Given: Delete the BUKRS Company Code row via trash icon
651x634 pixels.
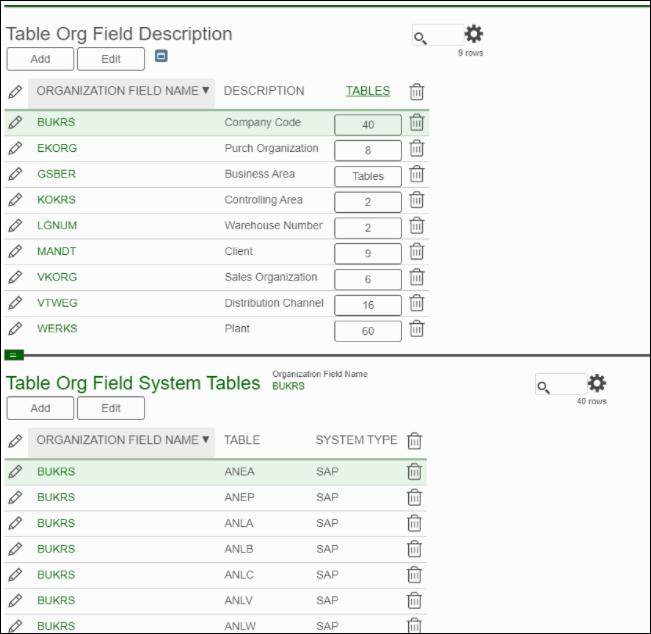Looking at the screenshot, I should click(416, 122).
